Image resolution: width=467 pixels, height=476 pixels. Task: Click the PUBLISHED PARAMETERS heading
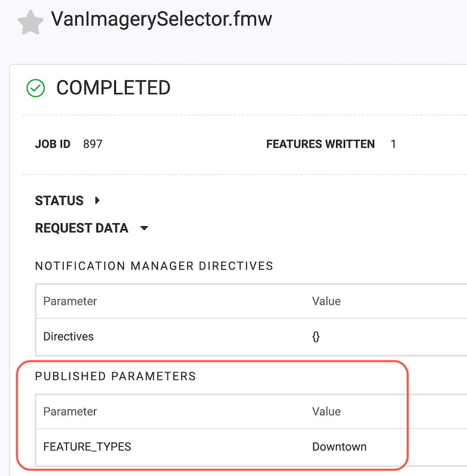[x=116, y=376]
